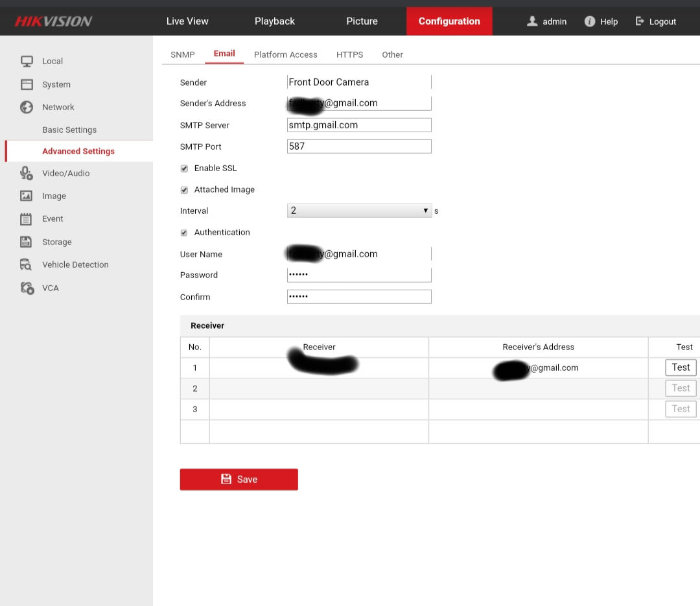Screen dimensions: 700x606
Task: Click the Logout link
Action: (x=656, y=21)
